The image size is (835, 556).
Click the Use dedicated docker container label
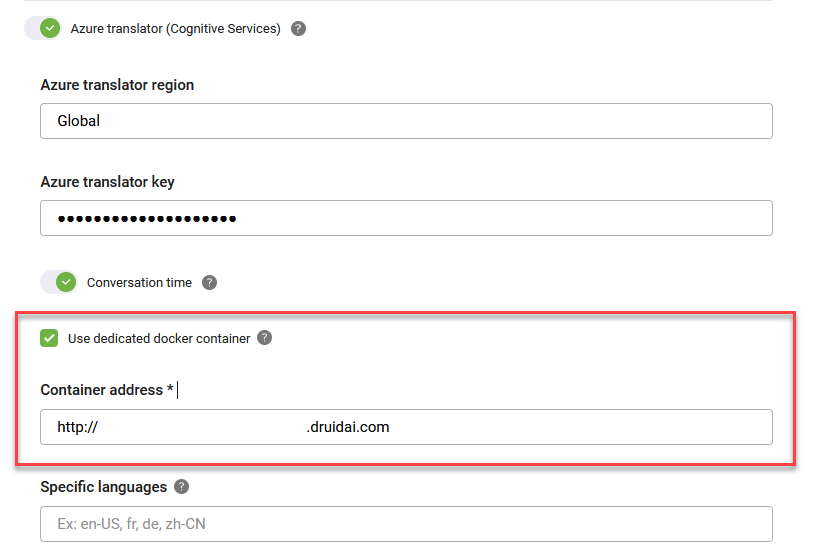159,339
